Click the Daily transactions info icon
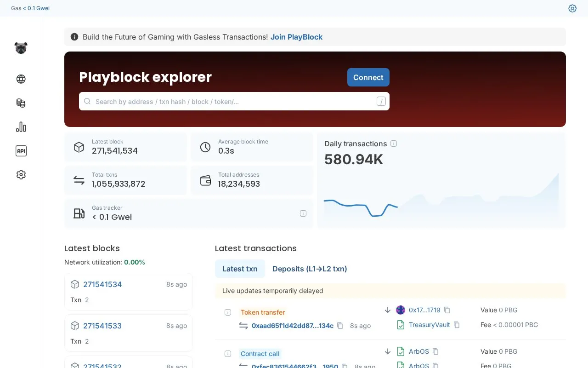The width and height of the screenshot is (588, 368). tap(394, 144)
